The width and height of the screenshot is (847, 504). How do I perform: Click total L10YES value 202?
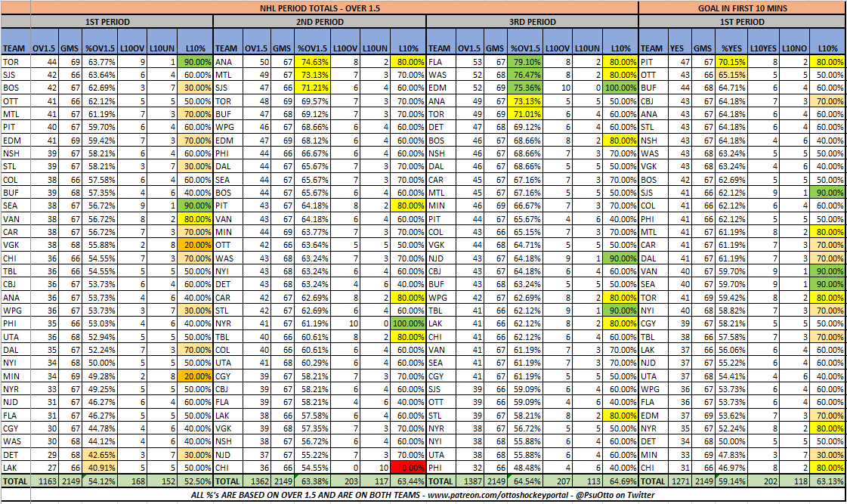(x=763, y=481)
